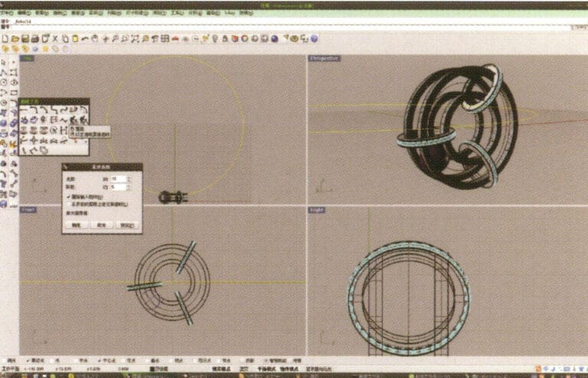Click the U point count input field

tap(117, 178)
